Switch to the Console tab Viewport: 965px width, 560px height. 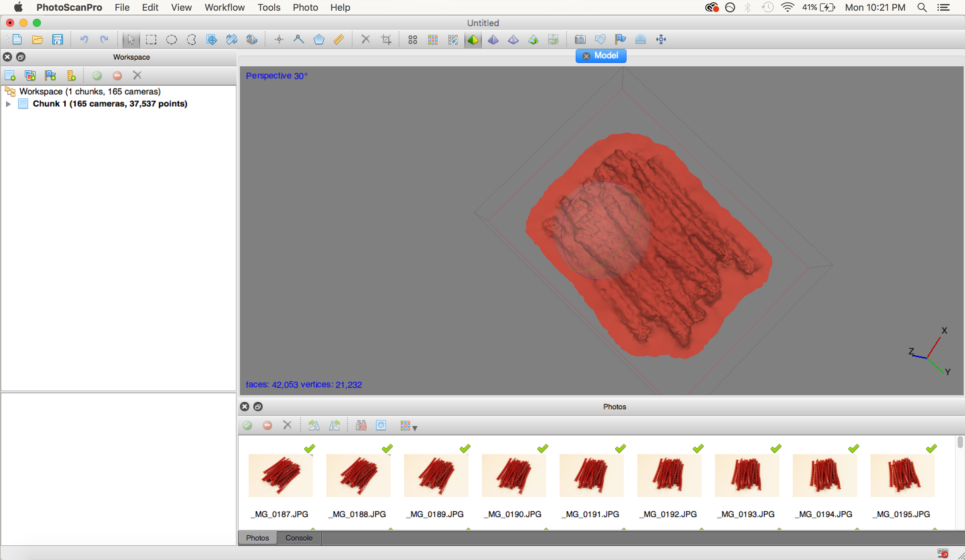click(x=299, y=538)
